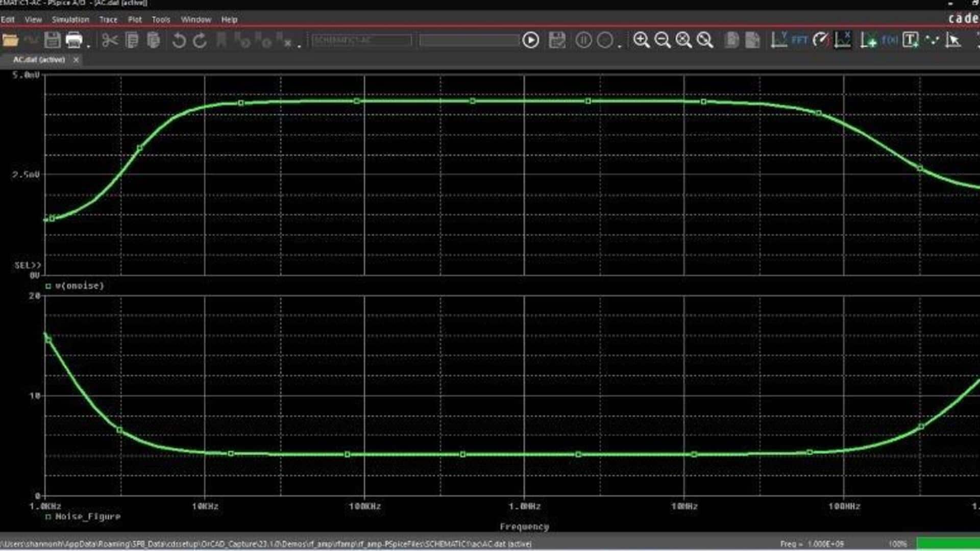The image size is (980, 551).
Task: Click the 2.5mV y-axis label
Action: 26,174
